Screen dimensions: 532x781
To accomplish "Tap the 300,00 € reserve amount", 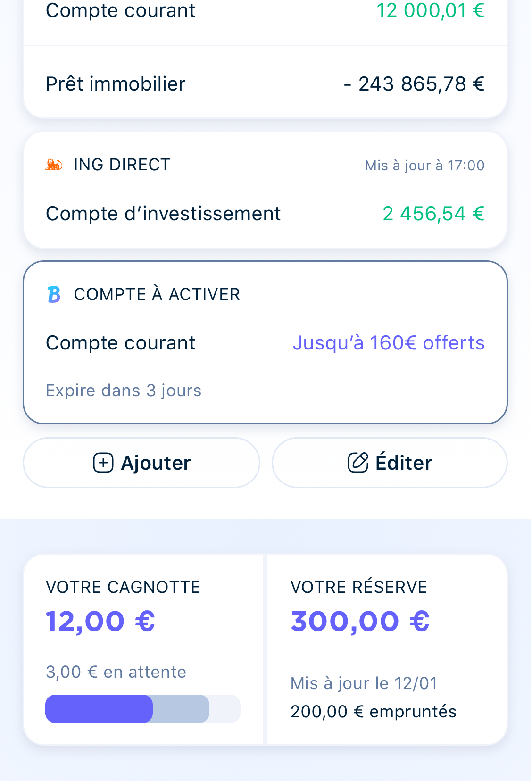I will coord(360,621).
